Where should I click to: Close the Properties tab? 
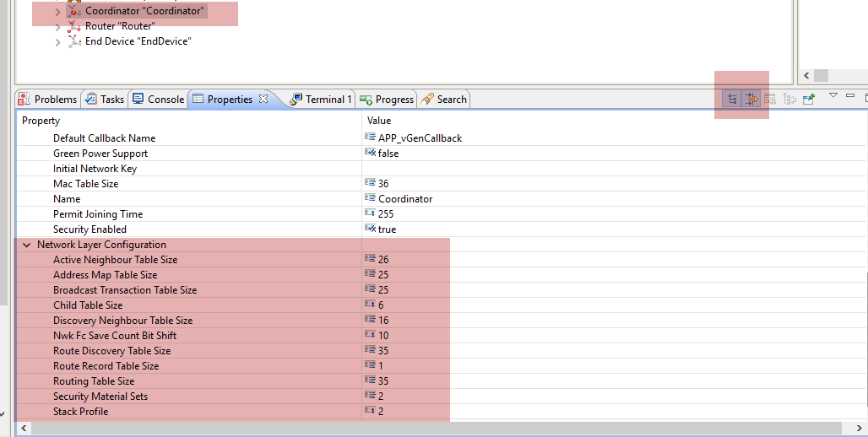[x=263, y=99]
